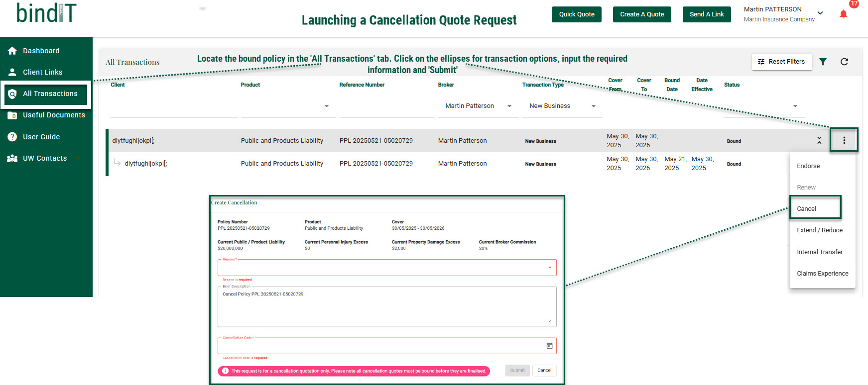This screenshot has height=385, width=868.
Task: Click the calendar icon in Cancellation Date
Action: click(x=549, y=346)
